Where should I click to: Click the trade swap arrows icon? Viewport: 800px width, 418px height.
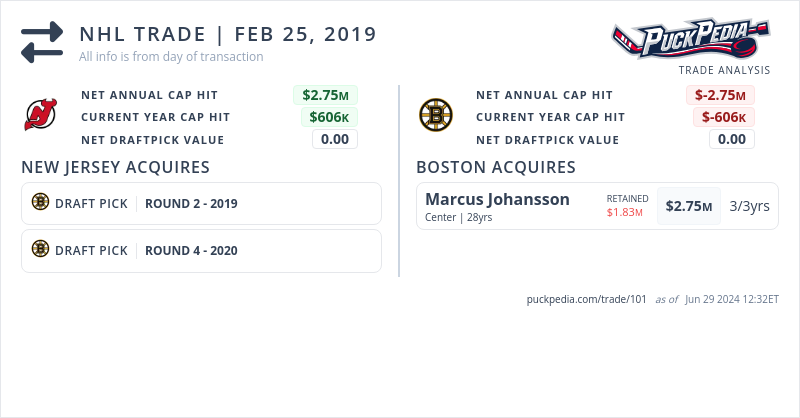[41, 42]
